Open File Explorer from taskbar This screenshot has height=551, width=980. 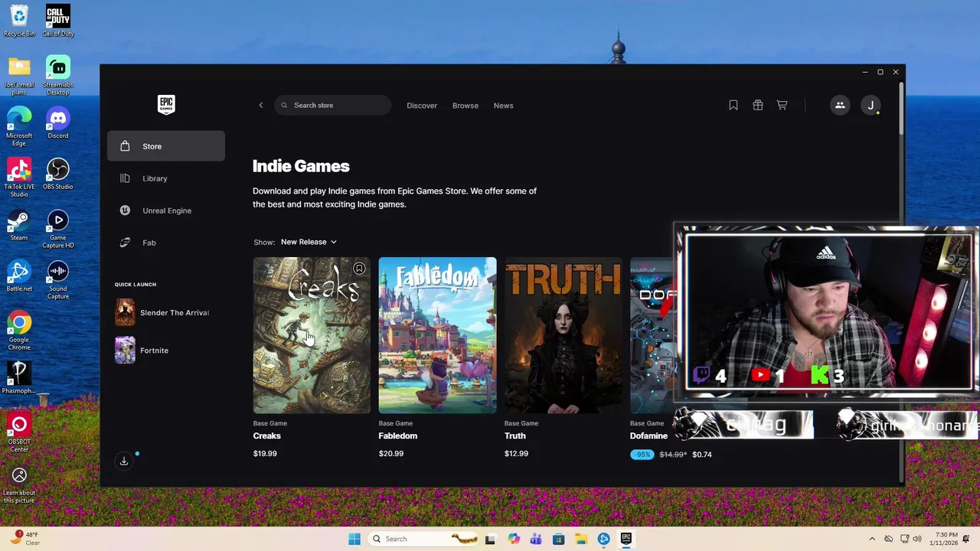coord(581,539)
